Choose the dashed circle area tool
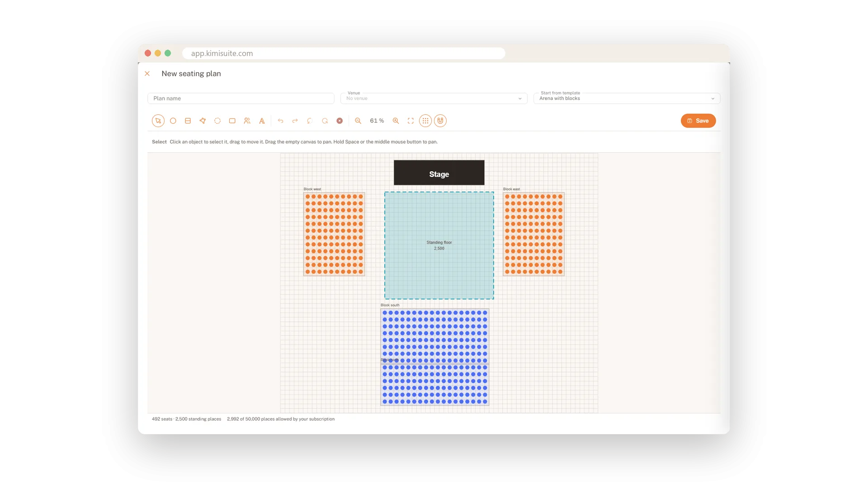868x488 pixels. 217,121
